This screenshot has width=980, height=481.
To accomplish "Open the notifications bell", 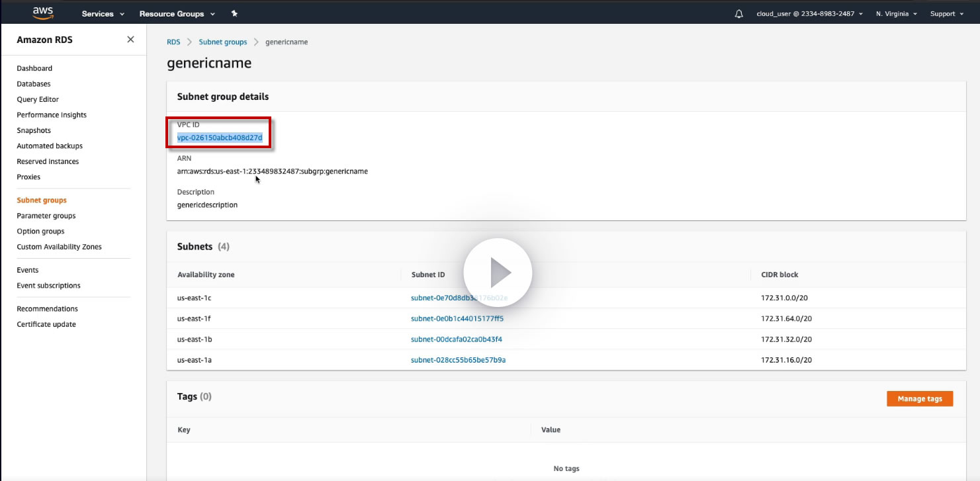I will pos(739,14).
